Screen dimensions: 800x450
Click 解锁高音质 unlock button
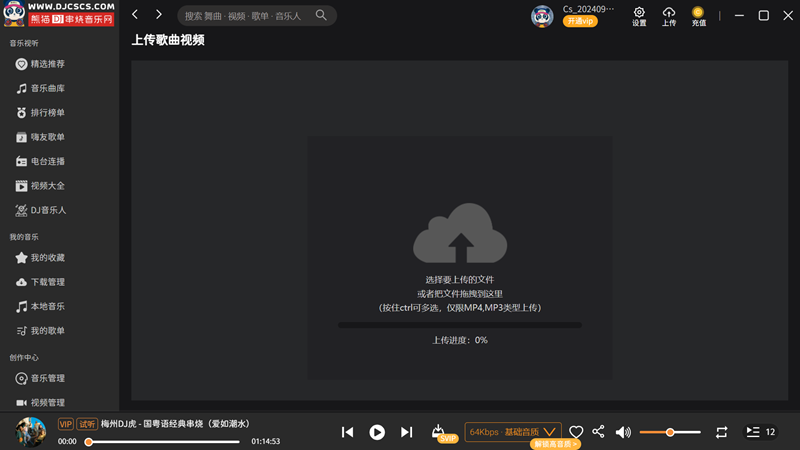pyautogui.click(x=556, y=444)
